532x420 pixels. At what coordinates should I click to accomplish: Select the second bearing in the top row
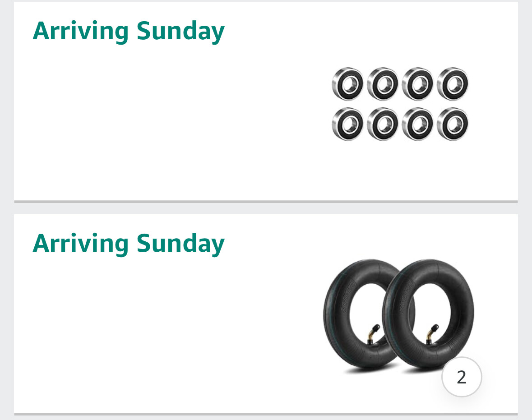tap(383, 84)
